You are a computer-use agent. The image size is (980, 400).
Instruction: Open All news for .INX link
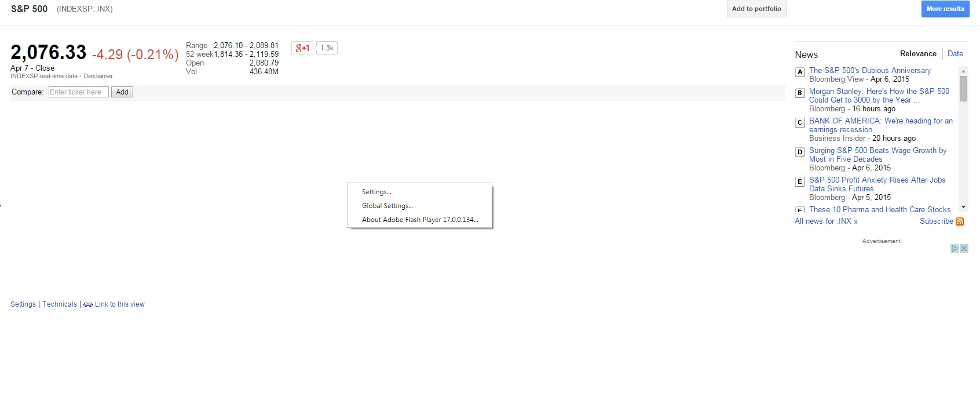(826, 221)
